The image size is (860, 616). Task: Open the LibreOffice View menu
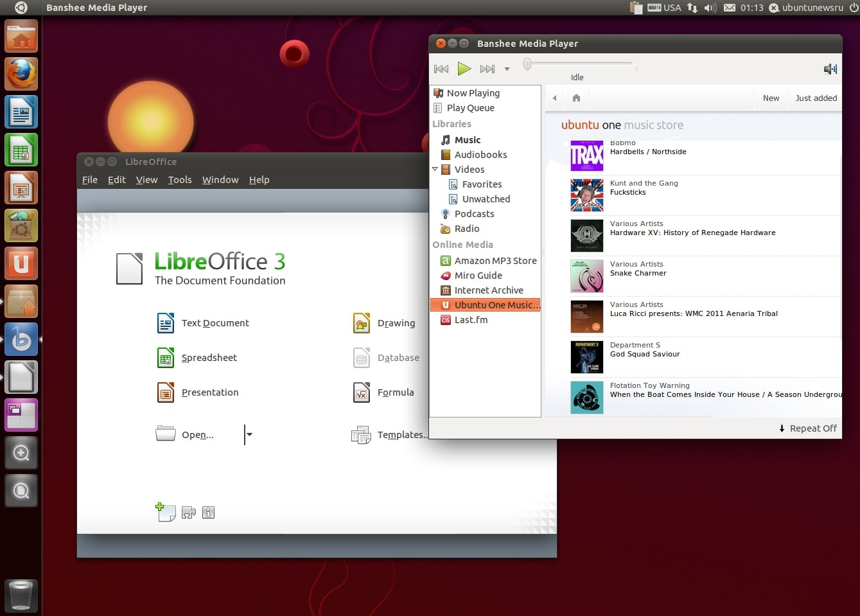coord(146,180)
